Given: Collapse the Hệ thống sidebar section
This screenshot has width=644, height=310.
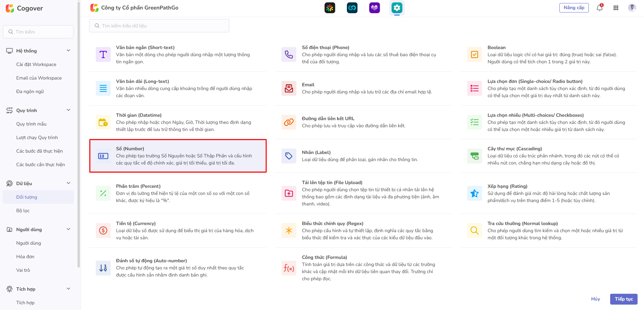Looking at the screenshot, I should tap(68, 50).
